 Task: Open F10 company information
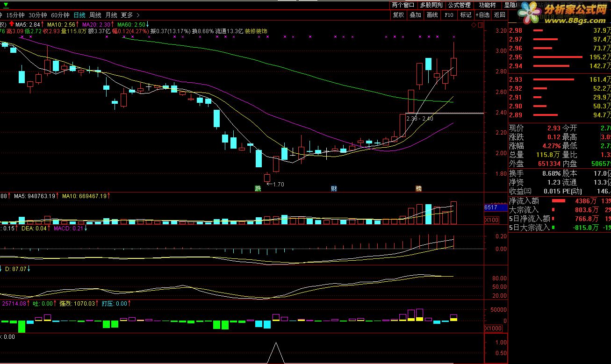pyautogui.click(x=449, y=15)
